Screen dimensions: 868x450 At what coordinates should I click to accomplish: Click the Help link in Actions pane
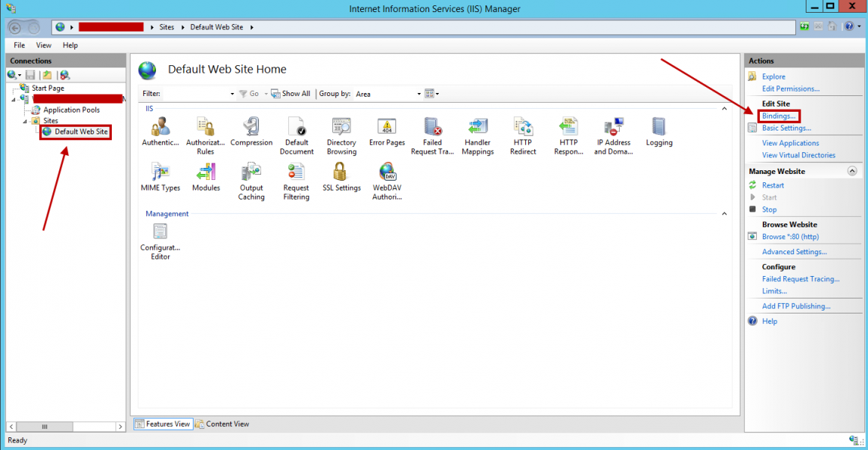(770, 321)
